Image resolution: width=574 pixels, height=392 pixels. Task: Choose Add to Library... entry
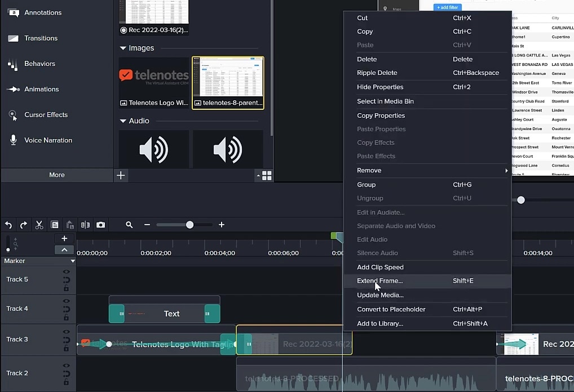427,324
